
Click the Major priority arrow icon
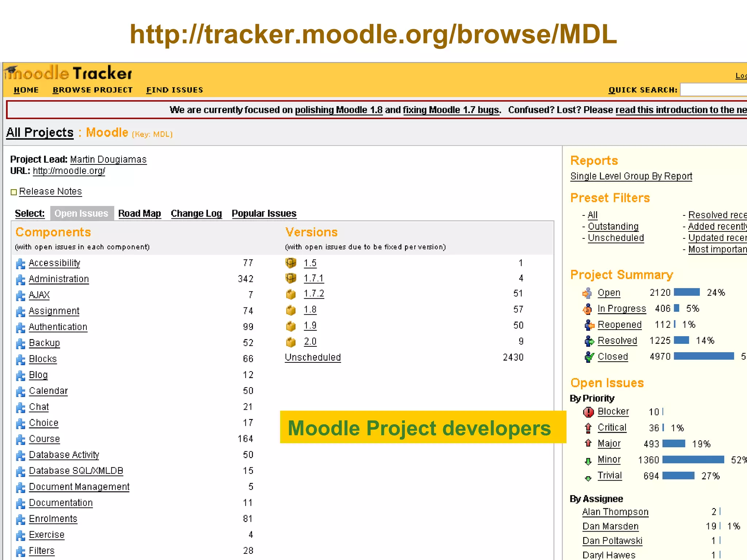pos(588,443)
